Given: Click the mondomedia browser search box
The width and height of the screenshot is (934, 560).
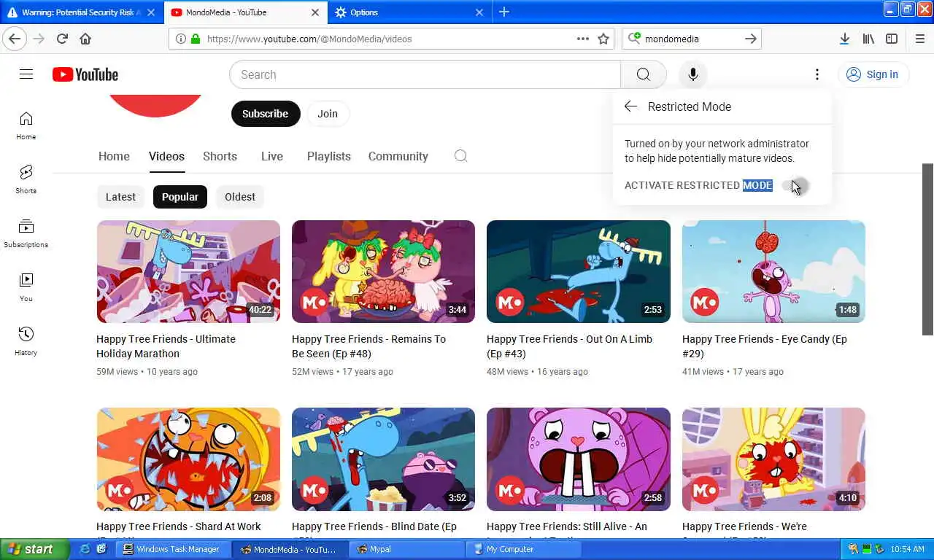Looking at the screenshot, I should (691, 39).
